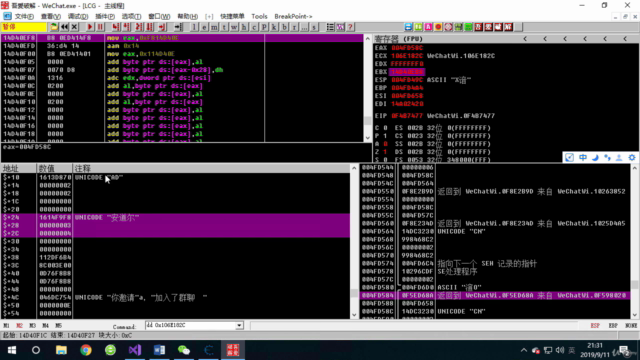This screenshot has height=360, width=640.
Task: Open Memory map with 'm' button
Action: pyautogui.click(x=214, y=27)
